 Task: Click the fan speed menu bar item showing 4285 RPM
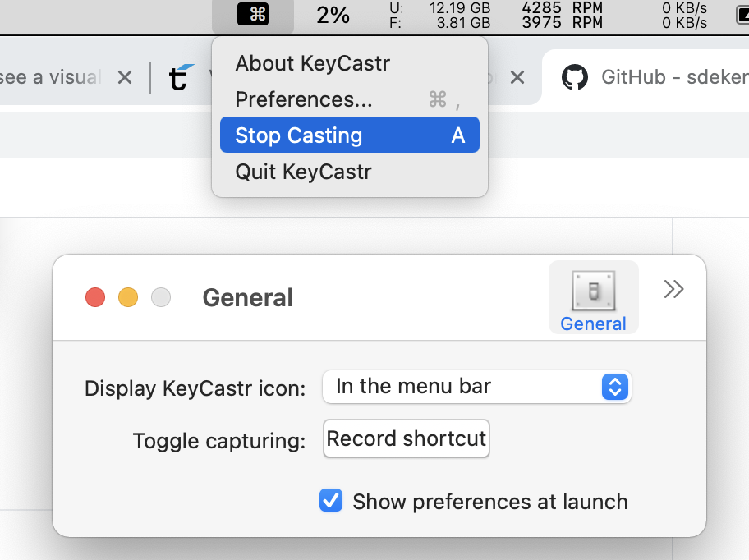pos(562,16)
